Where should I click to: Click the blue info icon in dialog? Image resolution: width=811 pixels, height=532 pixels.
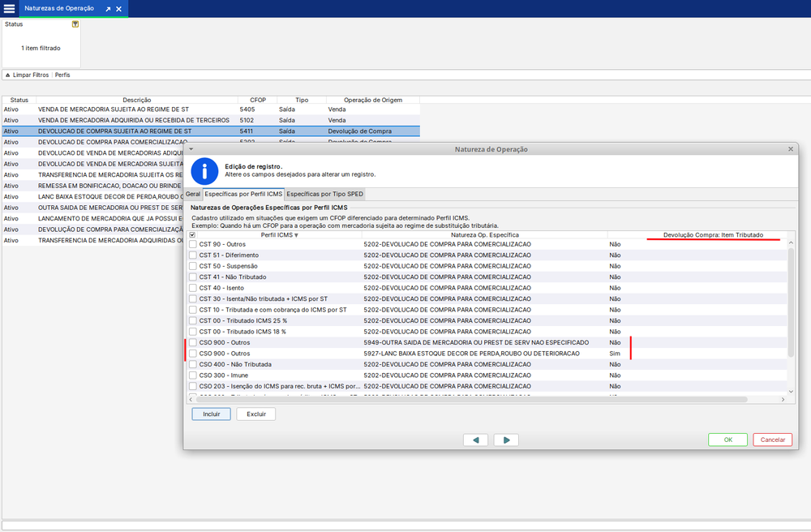(204, 171)
